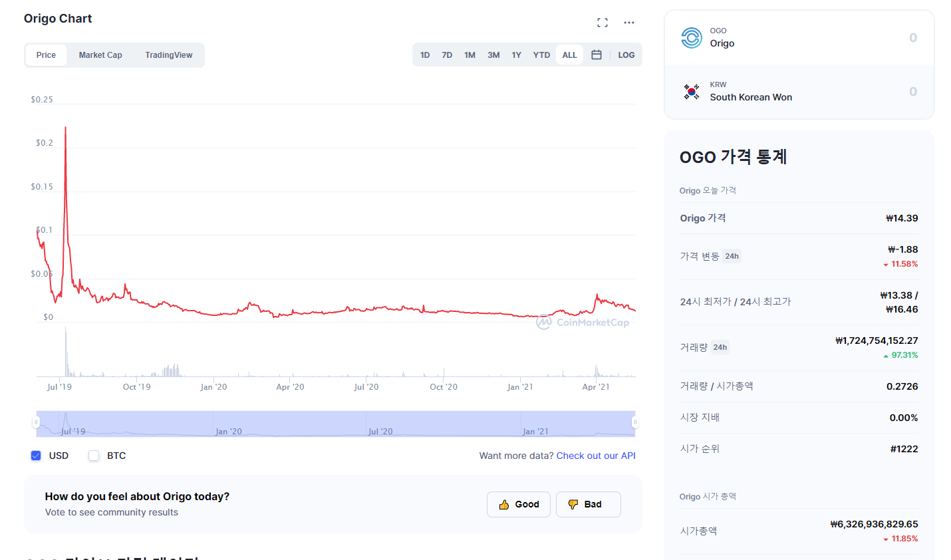Toggle the LOG scale option
951x560 pixels.
point(626,55)
